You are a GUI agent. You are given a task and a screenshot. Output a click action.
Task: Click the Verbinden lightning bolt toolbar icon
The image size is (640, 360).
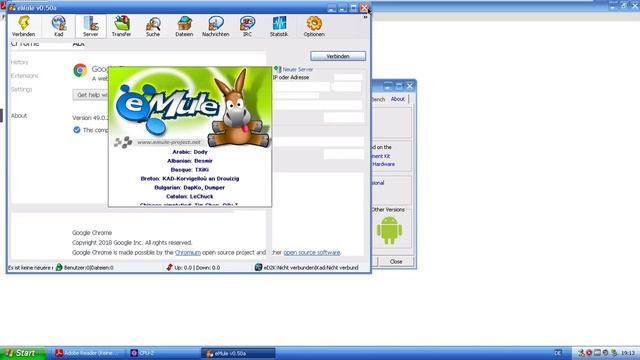pos(24,26)
